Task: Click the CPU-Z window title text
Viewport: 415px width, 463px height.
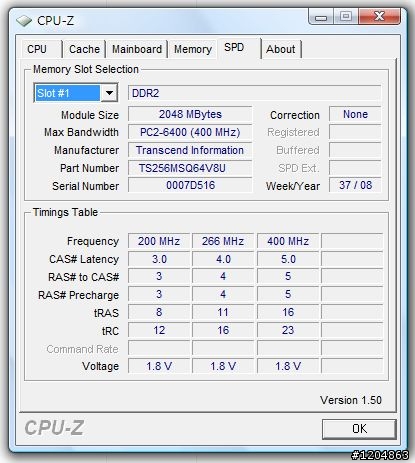Action: point(55,21)
